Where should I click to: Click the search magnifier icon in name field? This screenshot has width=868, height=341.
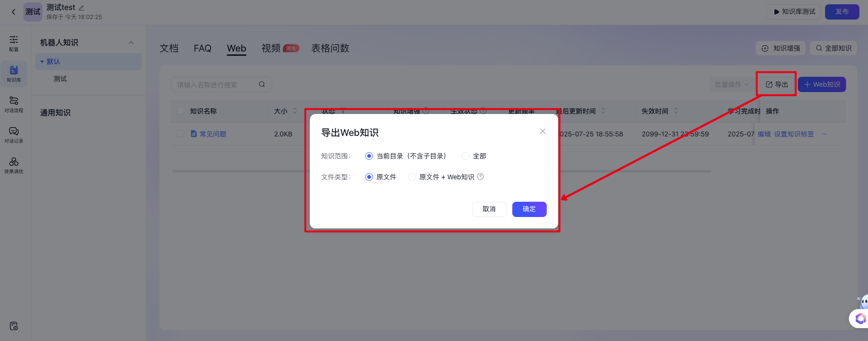tap(262, 84)
